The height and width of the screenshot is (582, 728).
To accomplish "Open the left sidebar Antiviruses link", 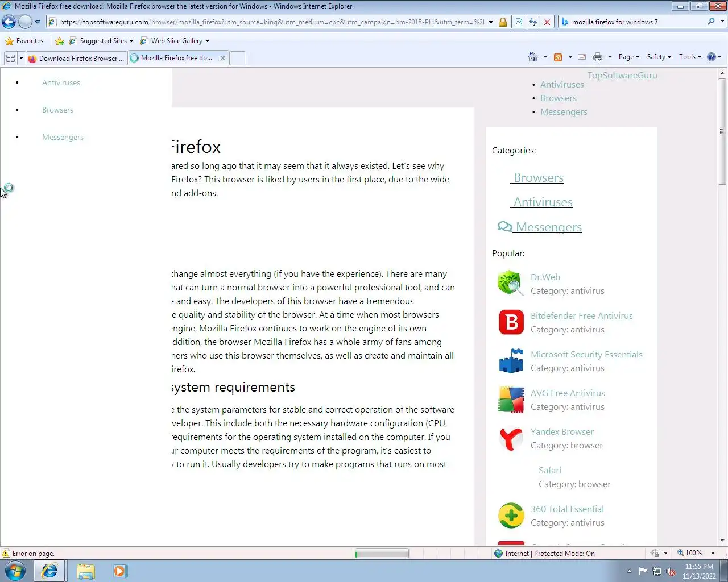I will tap(61, 82).
